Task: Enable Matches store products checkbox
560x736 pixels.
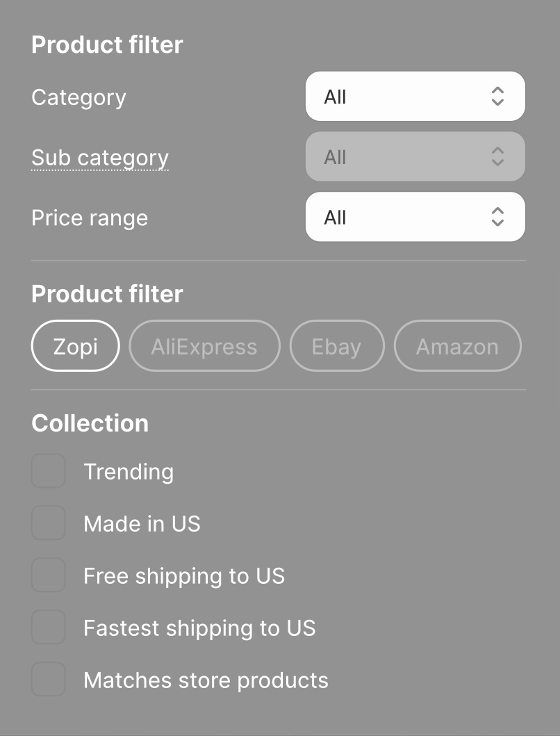Action: (x=49, y=680)
